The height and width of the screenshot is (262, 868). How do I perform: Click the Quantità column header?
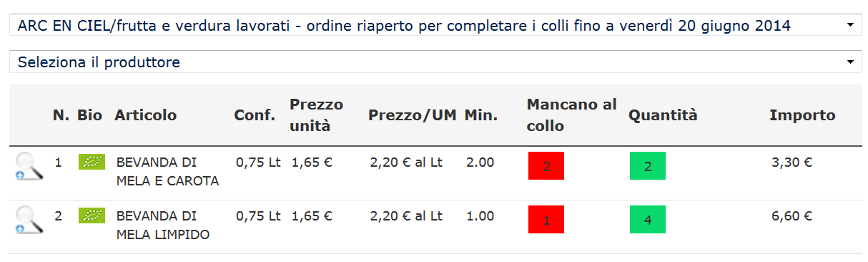point(663,115)
